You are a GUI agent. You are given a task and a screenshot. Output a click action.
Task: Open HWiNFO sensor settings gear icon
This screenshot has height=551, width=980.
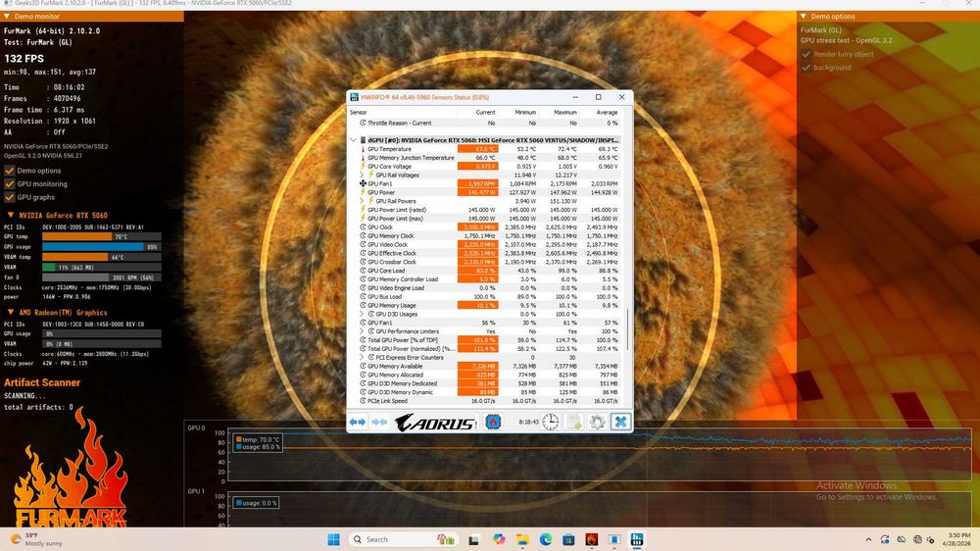point(597,423)
